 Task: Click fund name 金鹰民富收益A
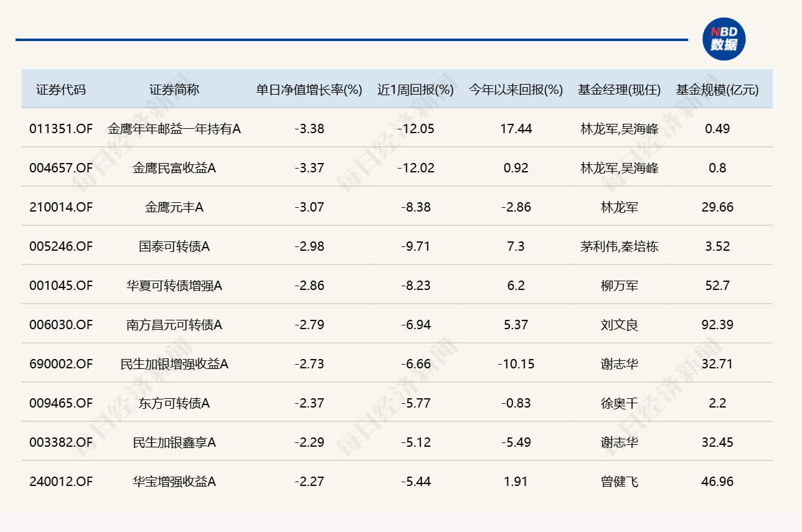pyautogui.click(x=174, y=168)
